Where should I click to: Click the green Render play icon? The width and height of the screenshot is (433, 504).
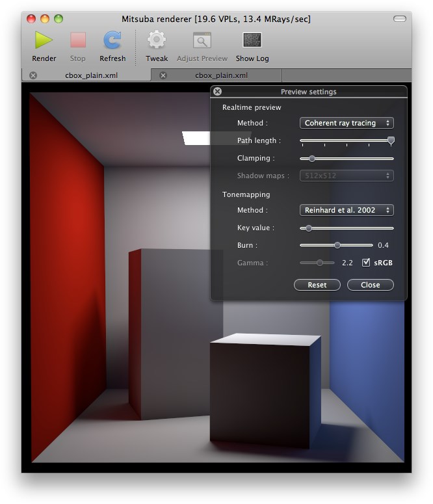coord(44,40)
